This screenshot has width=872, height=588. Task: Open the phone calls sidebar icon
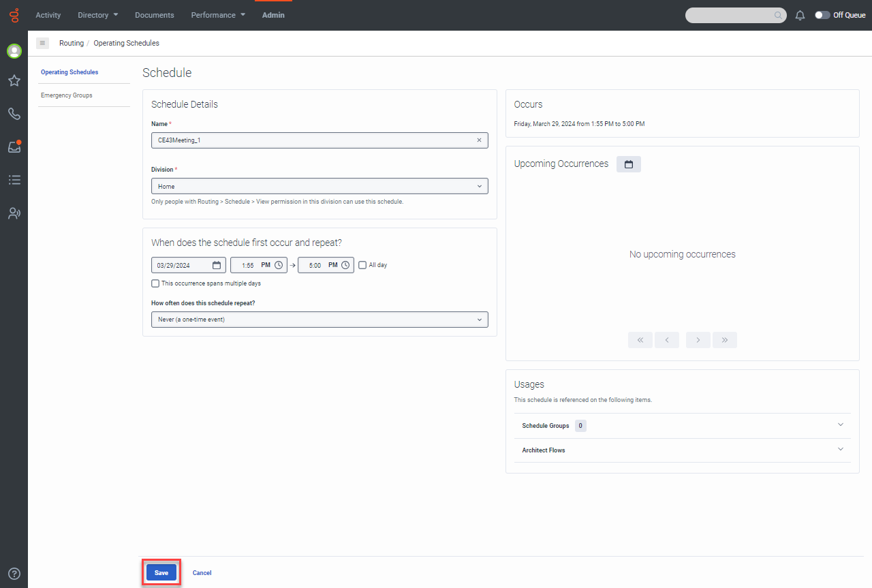14,114
